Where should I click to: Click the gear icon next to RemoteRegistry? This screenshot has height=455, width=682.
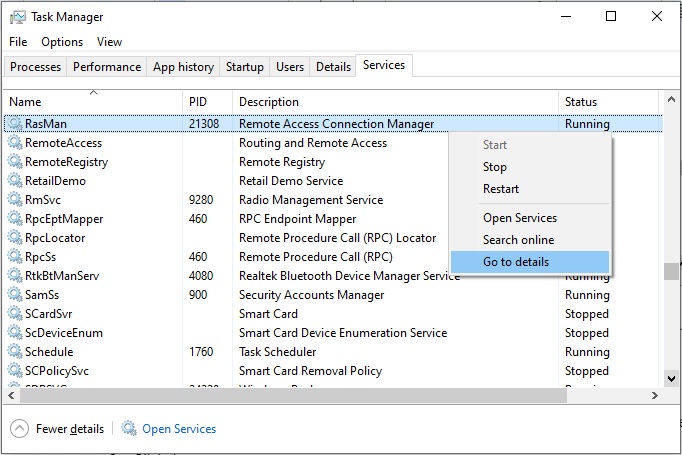tap(15, 161)
